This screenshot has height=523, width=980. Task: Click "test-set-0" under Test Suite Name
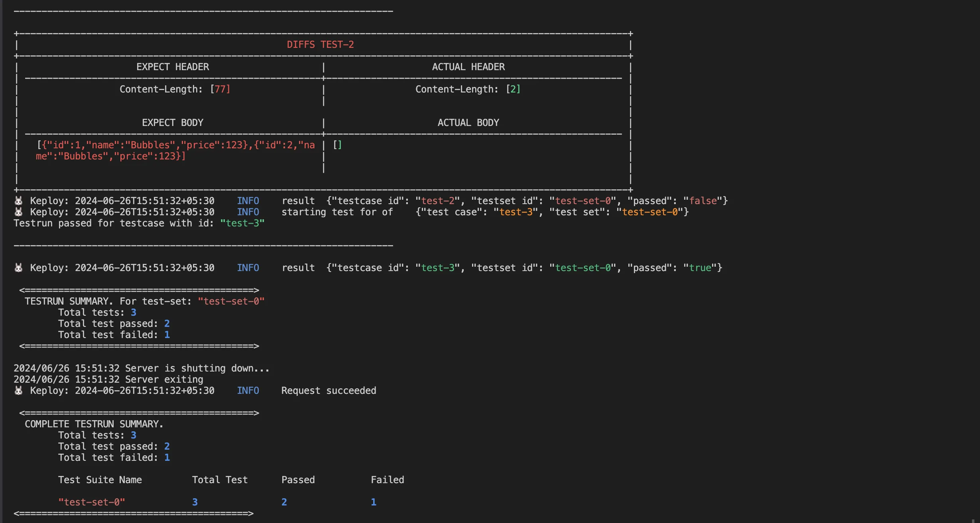[92, 502]
